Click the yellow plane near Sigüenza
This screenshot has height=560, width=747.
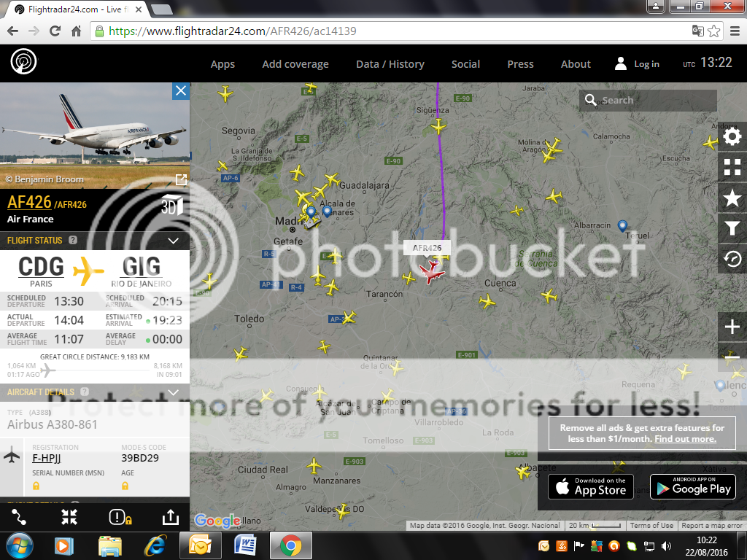(x=438, y=127)
